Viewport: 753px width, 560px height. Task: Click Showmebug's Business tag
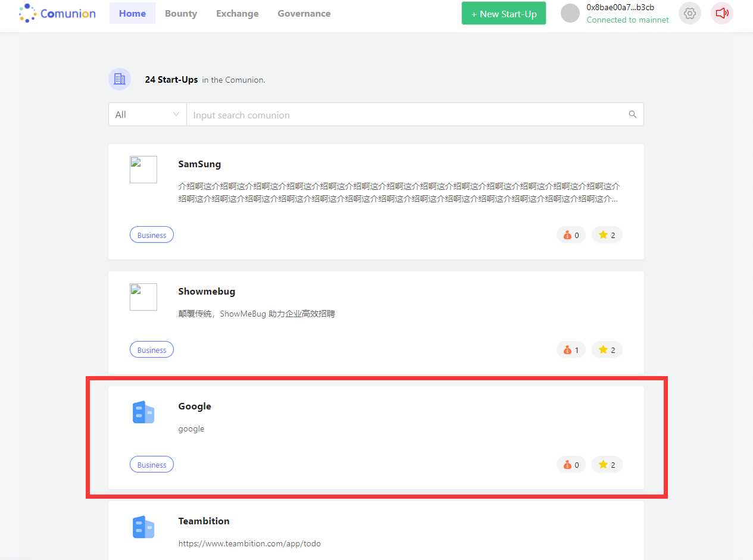click(152, 350)
